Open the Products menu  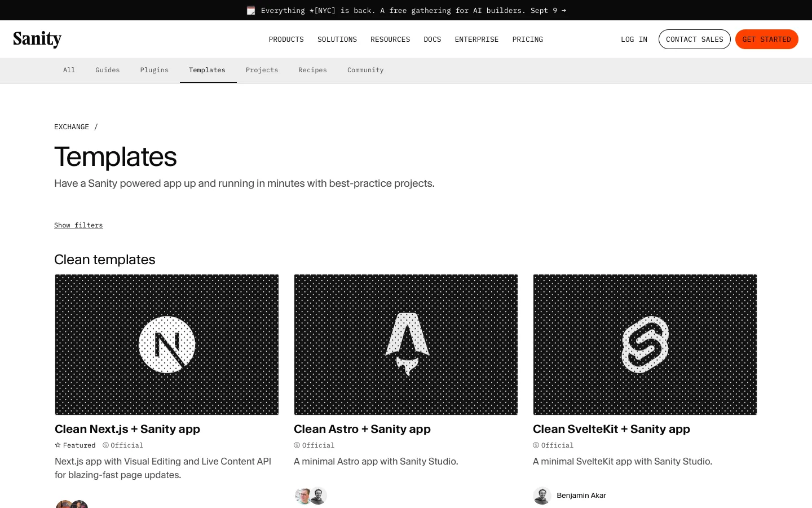(286, 40)
